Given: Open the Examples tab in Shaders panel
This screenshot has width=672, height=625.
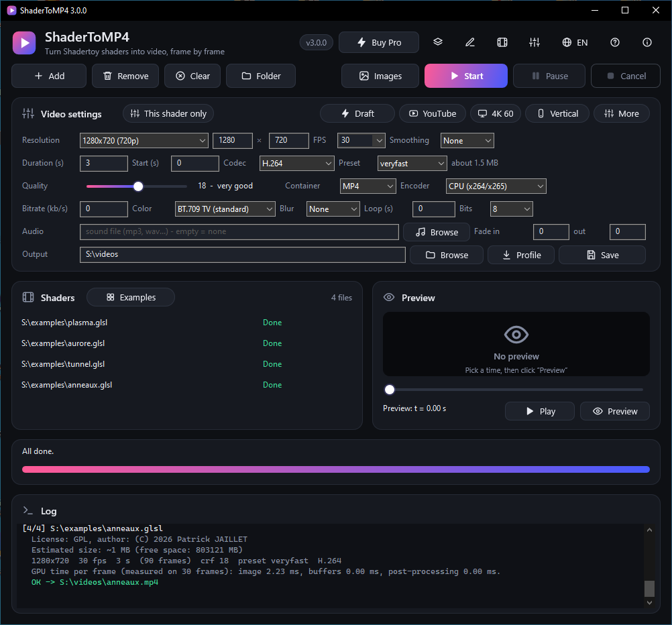Looking at the screenshot, I should click(x=131, y=297).
